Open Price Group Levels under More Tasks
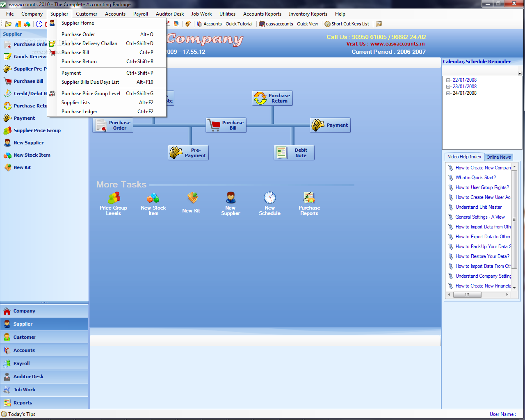The height and width of the screenshot is (420, 525). [114, 203]
